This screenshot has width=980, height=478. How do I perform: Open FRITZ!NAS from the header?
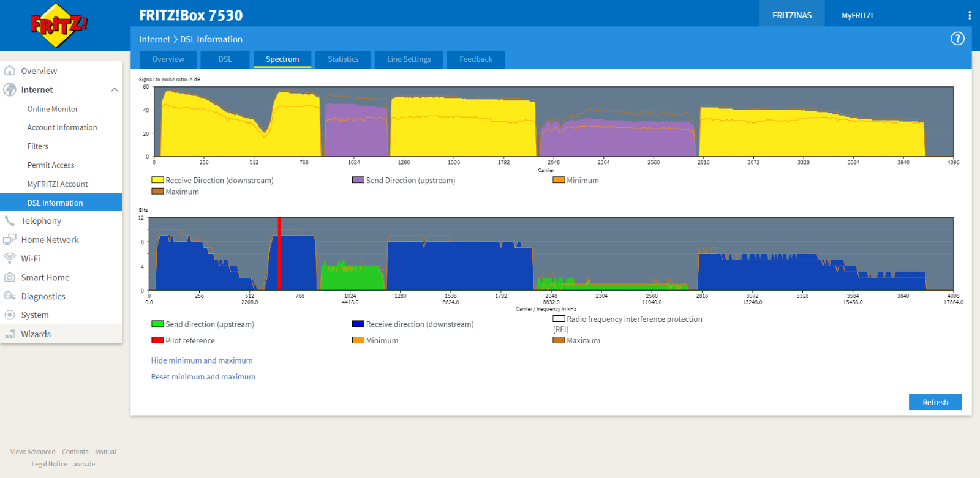pyautogui.click(x=792, y=15)
